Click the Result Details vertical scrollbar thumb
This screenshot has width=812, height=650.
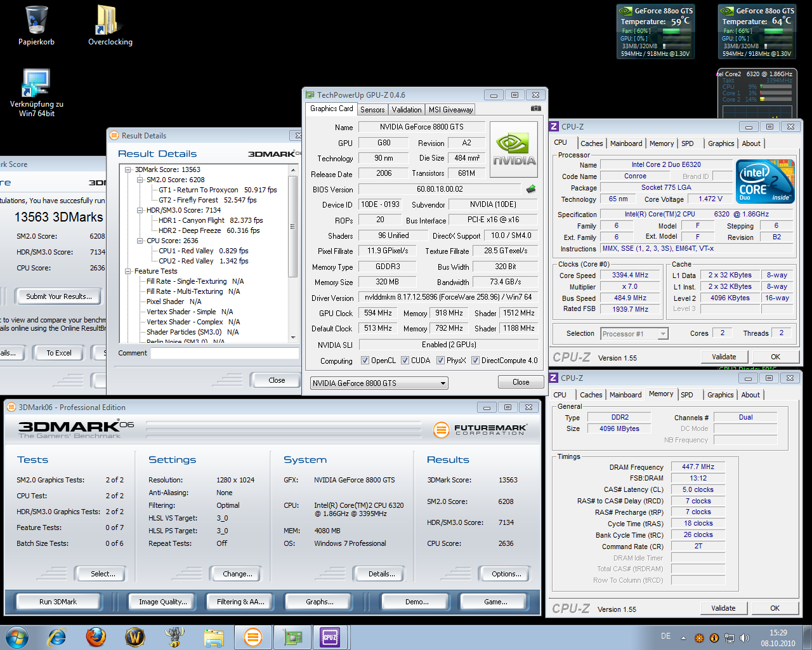[x=292, y=226]
